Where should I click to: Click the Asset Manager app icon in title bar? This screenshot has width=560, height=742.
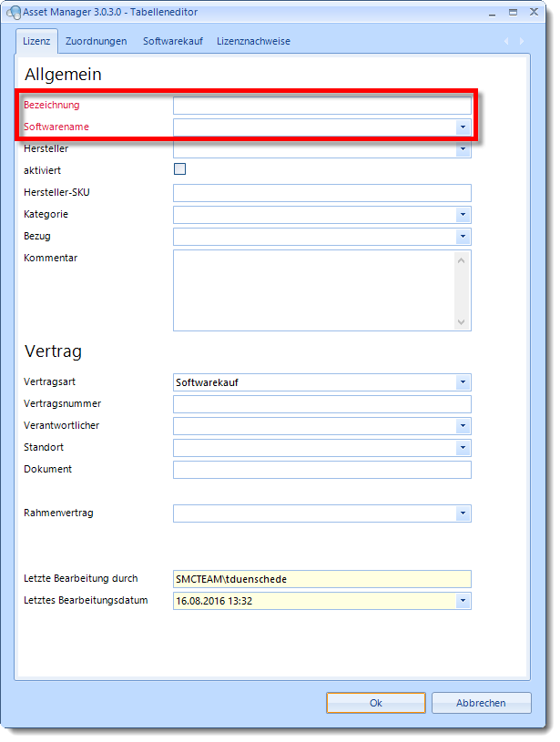(x=14, y=13)
